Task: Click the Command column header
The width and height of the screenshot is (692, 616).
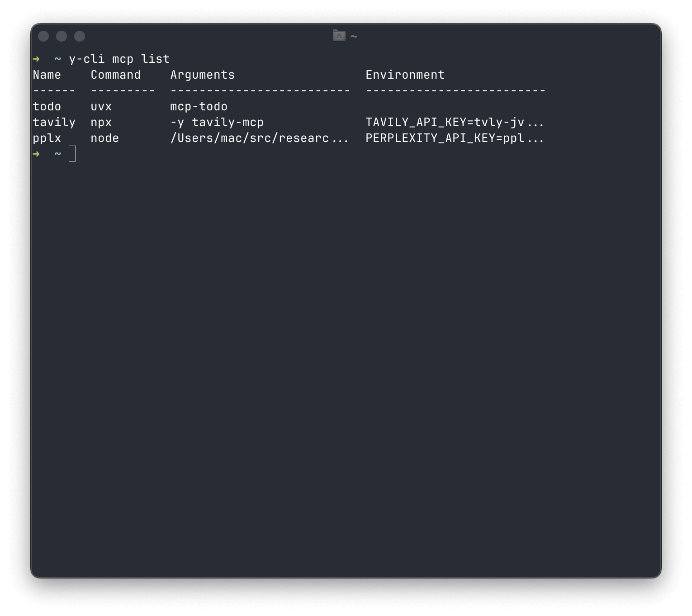Action: point(115,75)
